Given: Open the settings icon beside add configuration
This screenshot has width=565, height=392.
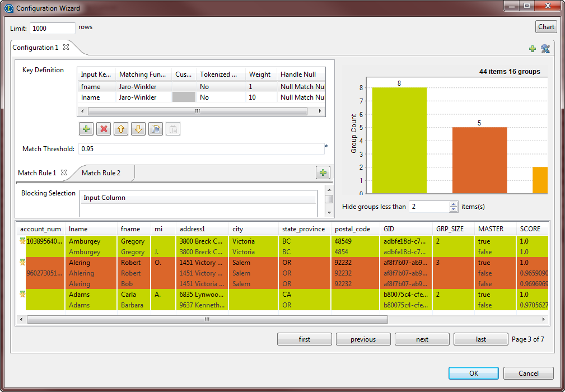Looking at the screenshot, I should (545, 49).
